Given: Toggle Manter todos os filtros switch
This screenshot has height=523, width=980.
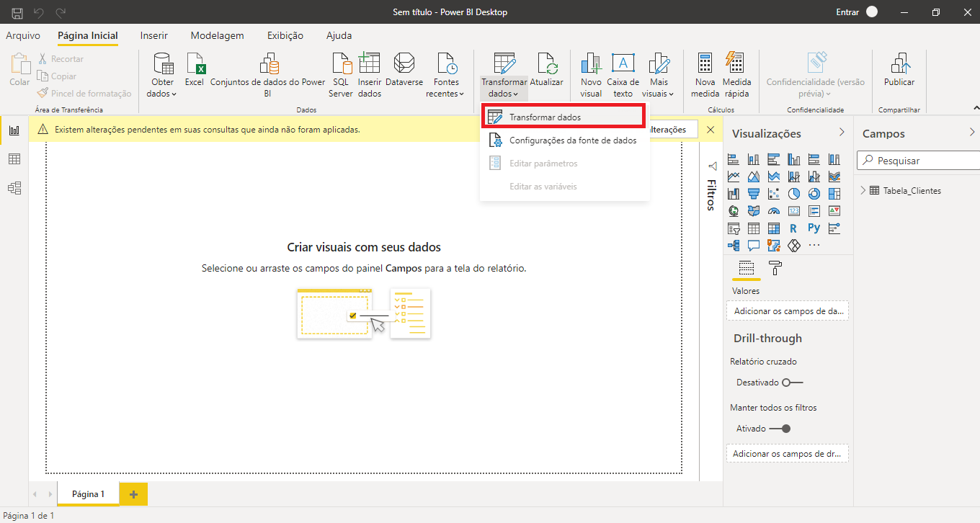Looking at the screenshot, I should [780, 429].
